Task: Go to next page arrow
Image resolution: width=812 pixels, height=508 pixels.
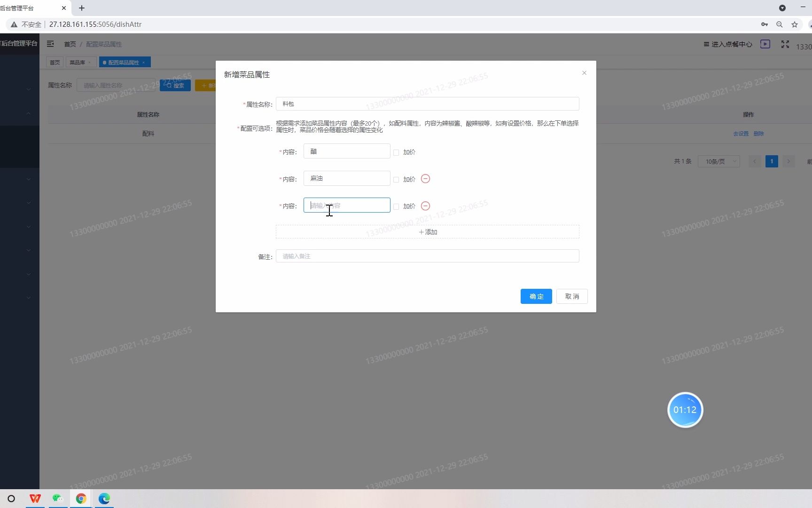Action: 789,161
